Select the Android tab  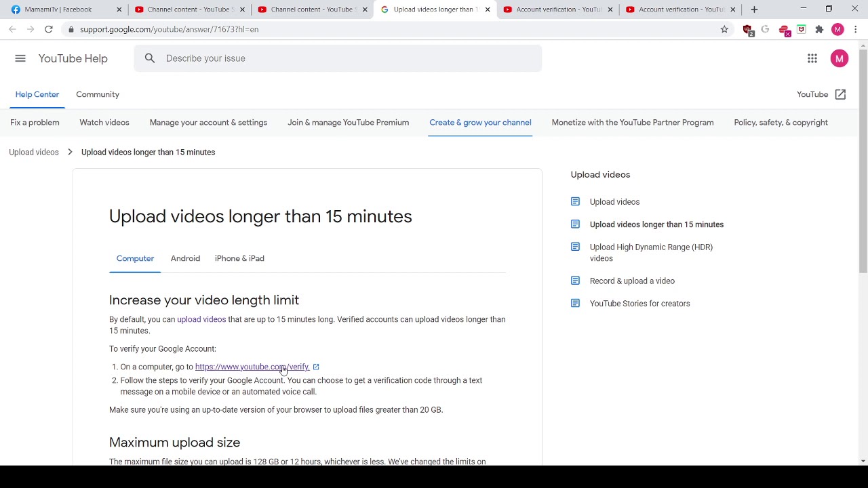[x=185, y=258]
